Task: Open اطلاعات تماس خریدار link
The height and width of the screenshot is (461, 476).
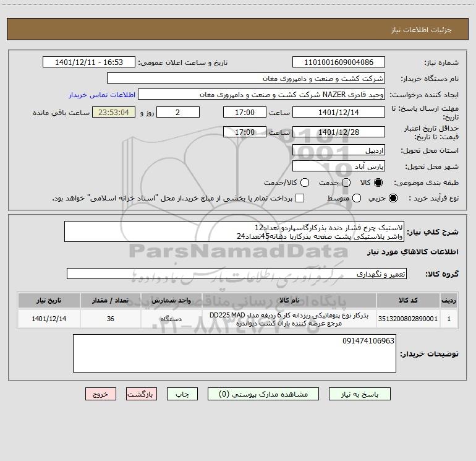Action: (102, 95)
